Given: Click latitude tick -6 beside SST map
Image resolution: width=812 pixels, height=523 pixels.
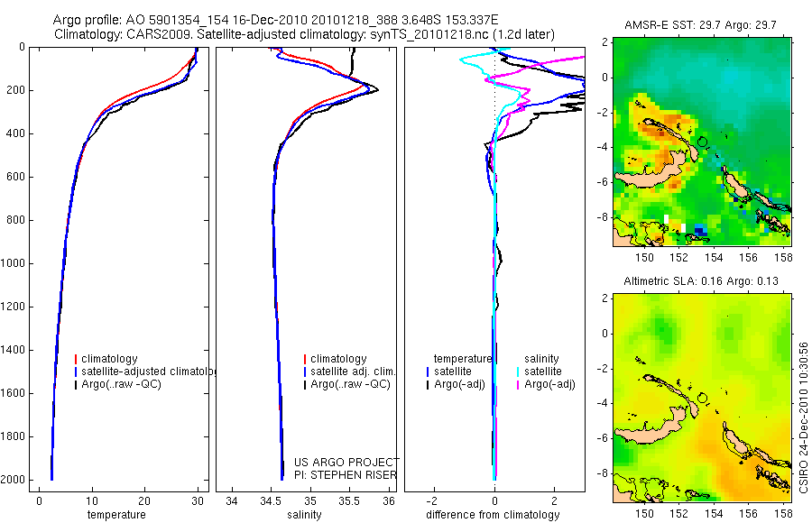Looking at the screenshot, I should (604, 182).
